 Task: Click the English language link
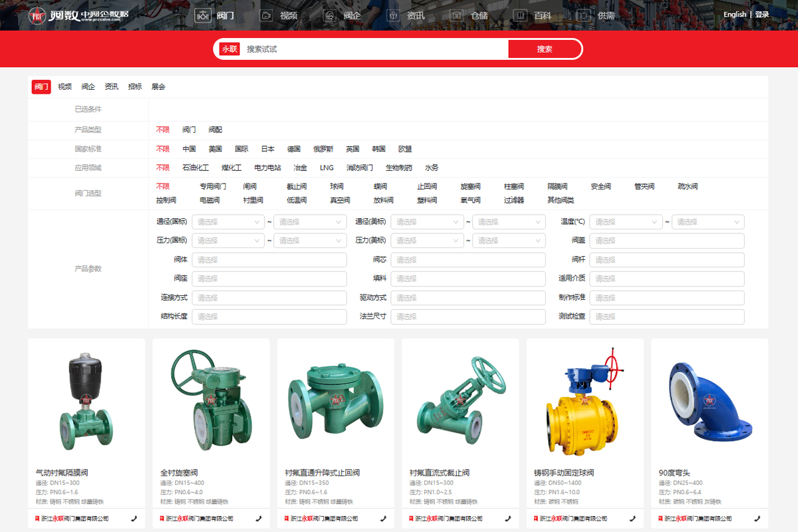pyautogui.click(x=734, y=15)
